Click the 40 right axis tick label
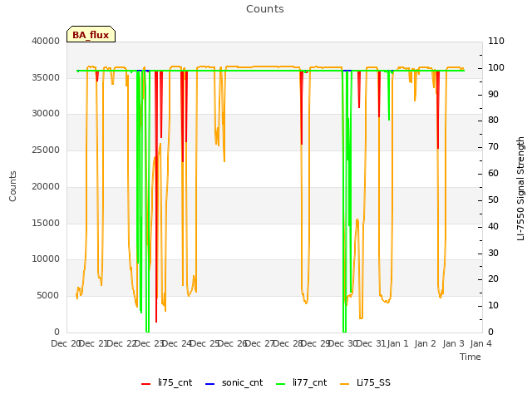This screenshot has width=532, height=399. click(493, 227)
